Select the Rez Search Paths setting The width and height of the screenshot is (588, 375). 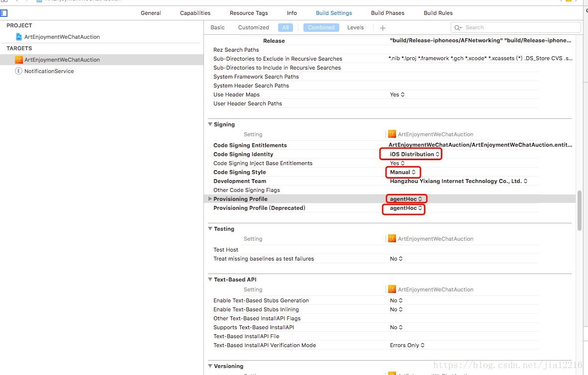coord(236,50)
